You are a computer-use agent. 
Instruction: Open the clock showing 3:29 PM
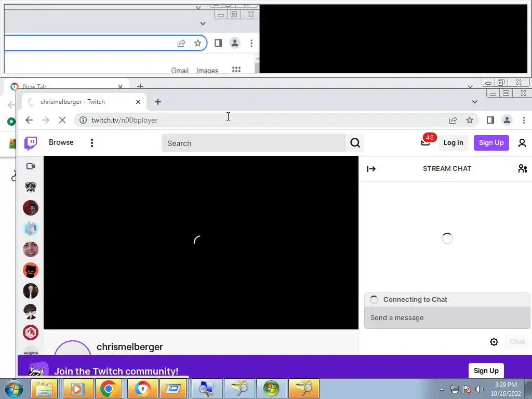coord(506,389)
